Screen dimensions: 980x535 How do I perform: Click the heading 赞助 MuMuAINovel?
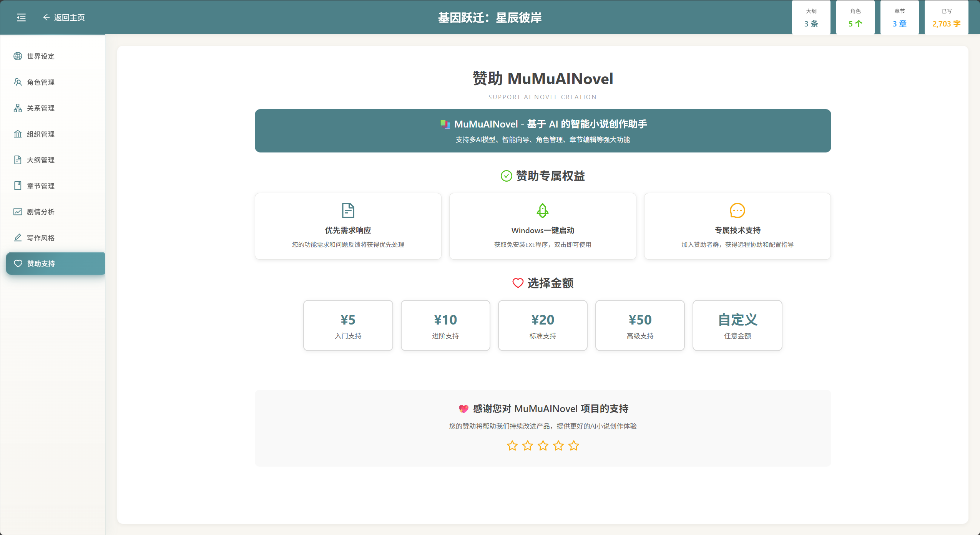pyautogui.click(x=543, y=79)
